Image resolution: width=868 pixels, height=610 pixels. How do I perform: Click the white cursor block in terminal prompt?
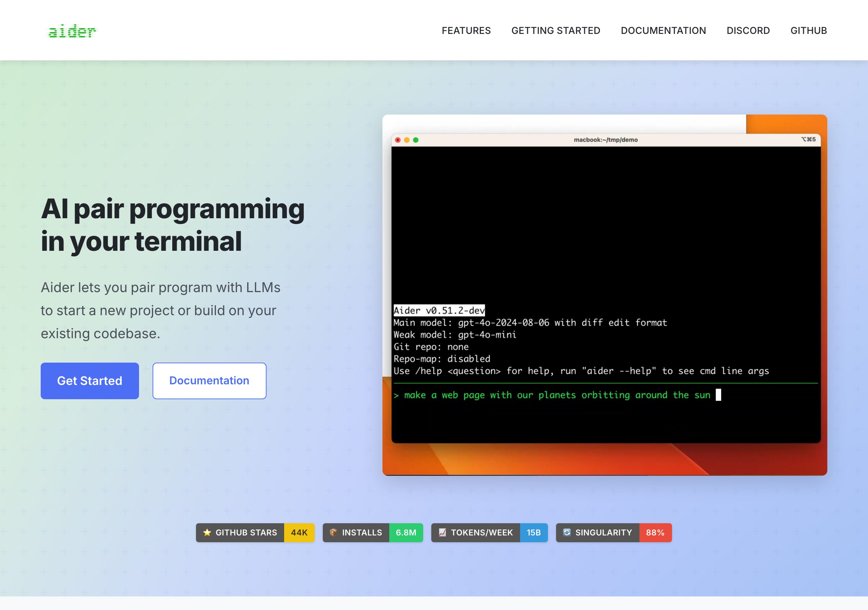click(x=718, y=394)
